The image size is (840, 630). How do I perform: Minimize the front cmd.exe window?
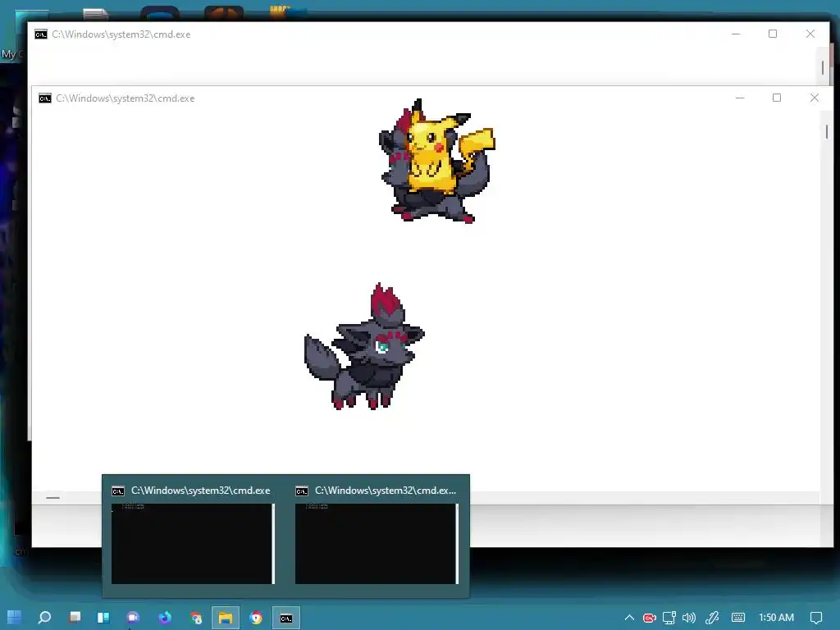tap(740, 98)
